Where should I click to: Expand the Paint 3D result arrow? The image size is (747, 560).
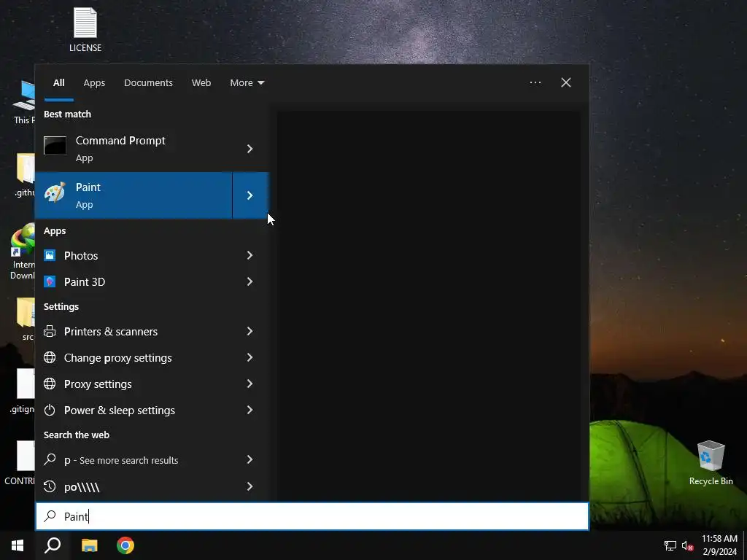[249, 281]
